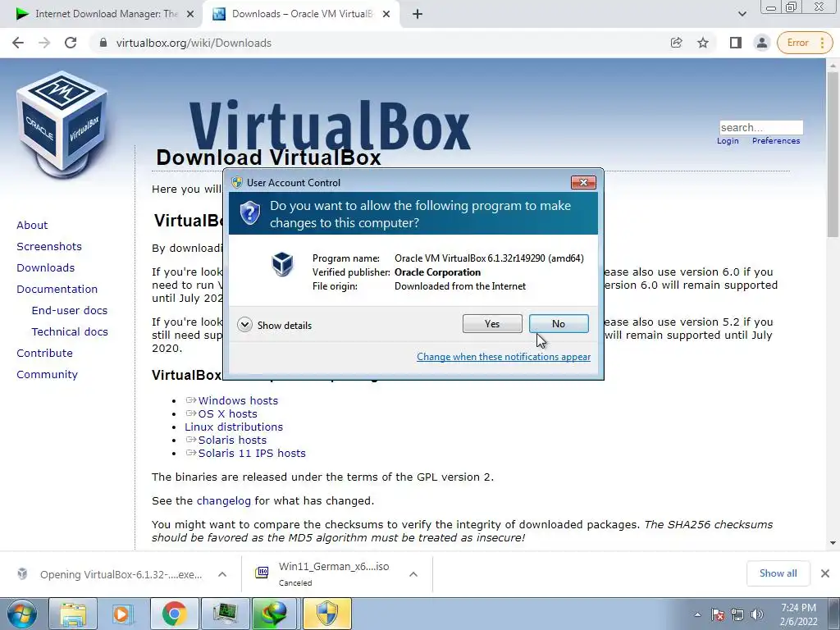Click the share page icon in address bar
840x630 pixels.
pyautogui.click(x=676, y=43)
